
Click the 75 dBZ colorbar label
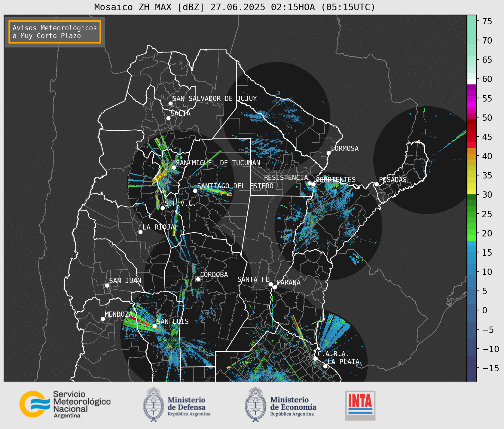click(487, 21)
